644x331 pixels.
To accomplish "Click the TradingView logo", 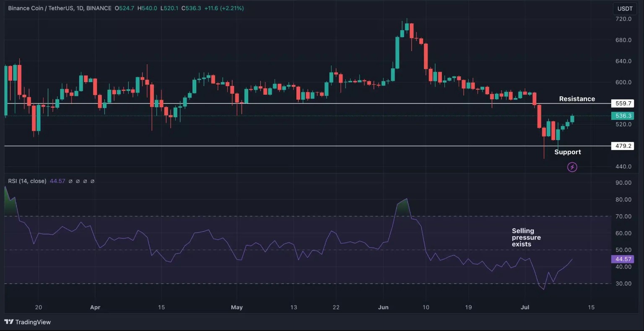I will click(x=28, y=322).
